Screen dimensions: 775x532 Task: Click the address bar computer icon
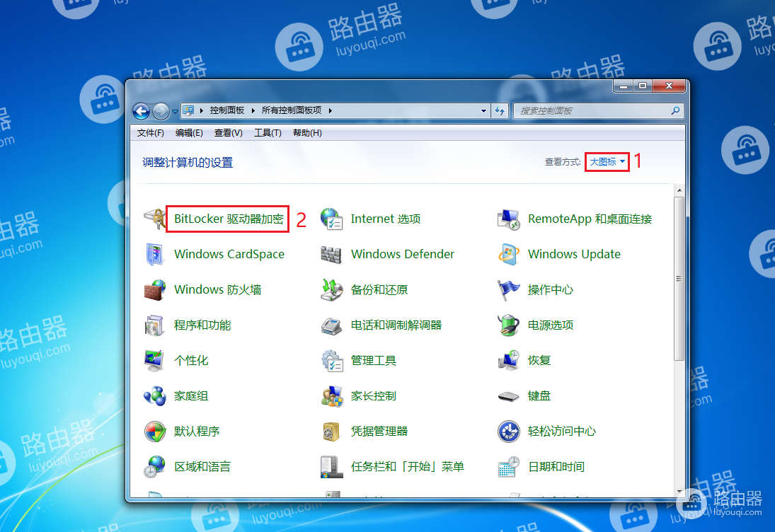188,110
